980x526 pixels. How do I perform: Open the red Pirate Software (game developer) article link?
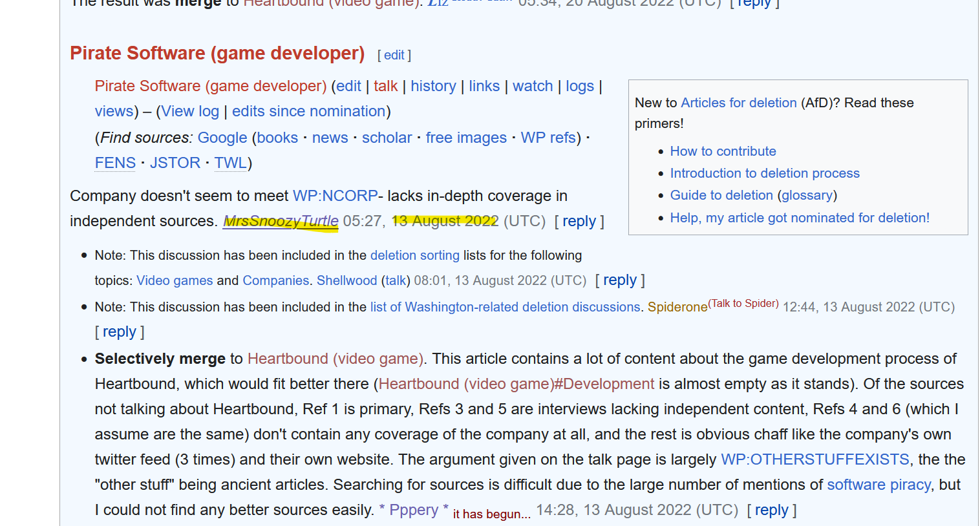click(211, 86)
